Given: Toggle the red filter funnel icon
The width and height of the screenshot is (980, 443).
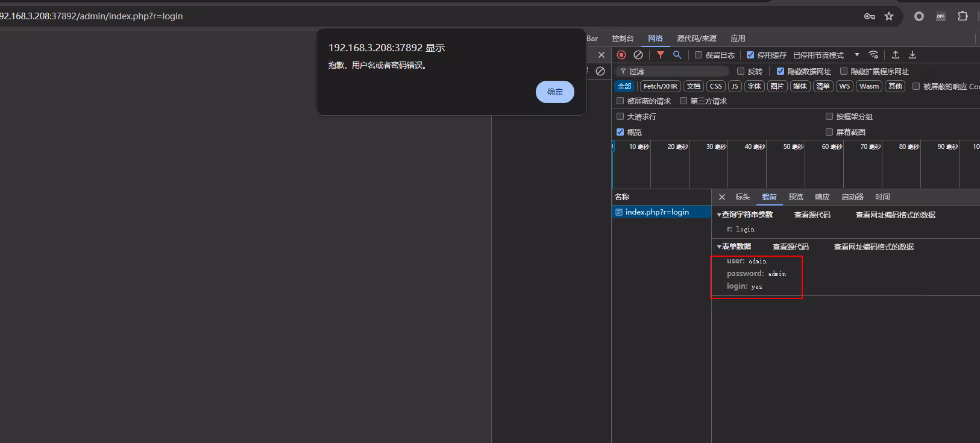Looking at the screenshot, I should tap(661, 55).
